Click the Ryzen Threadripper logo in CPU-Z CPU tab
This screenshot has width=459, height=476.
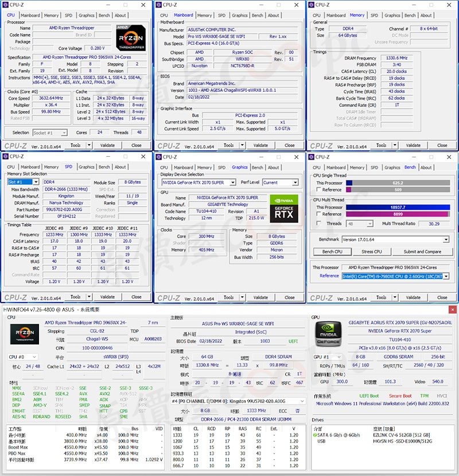click(x=131, y=38)
